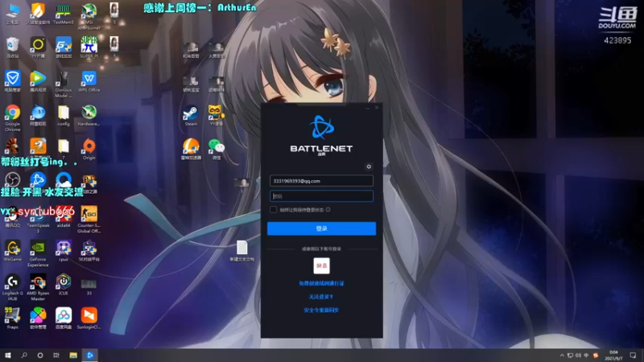Select the Baidu Netdisk desktop shortcut
This screenshot has height=362, width=644.
pos(64,319)
